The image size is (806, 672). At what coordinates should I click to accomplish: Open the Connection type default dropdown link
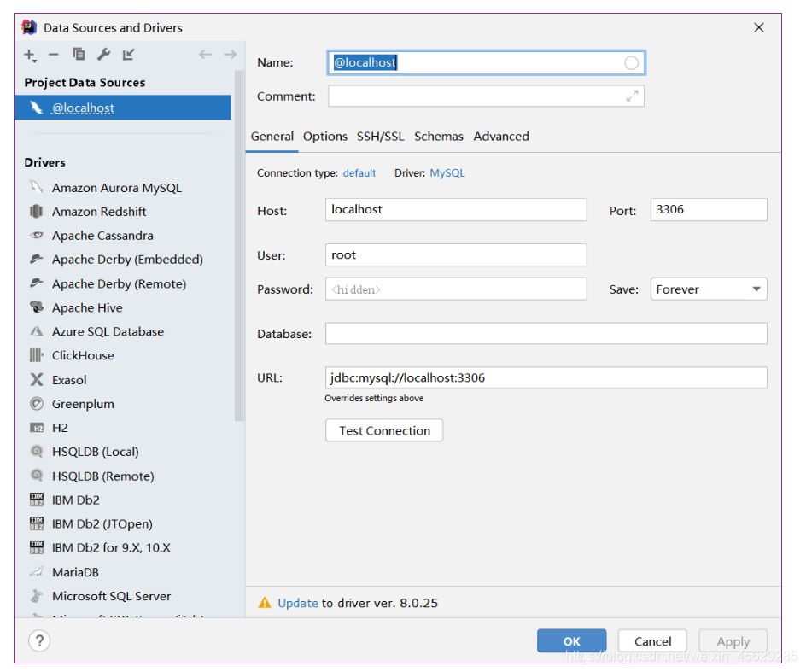coord(359,173)
